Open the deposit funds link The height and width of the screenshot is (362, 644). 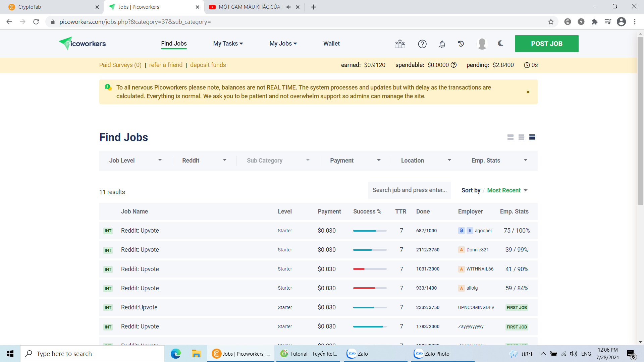[x=208, y=65]
